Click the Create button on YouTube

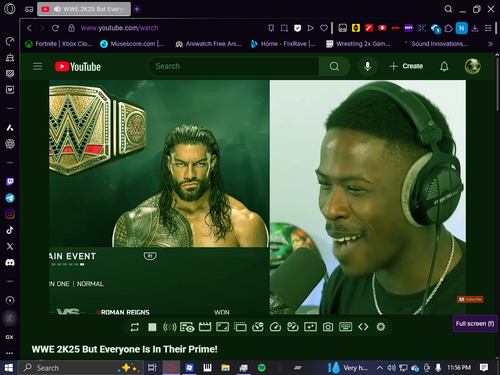tap(406, 66)
